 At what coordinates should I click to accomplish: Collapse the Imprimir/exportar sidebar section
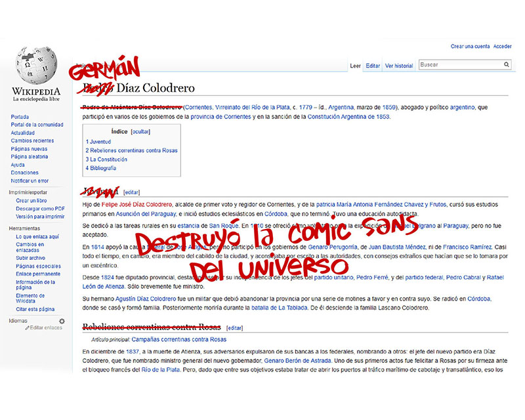(28, 192)
